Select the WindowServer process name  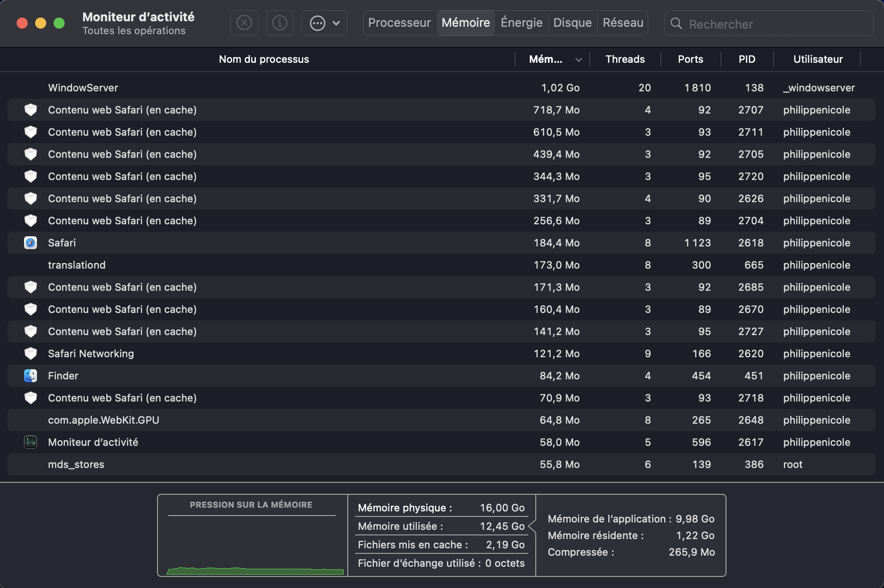83,88
